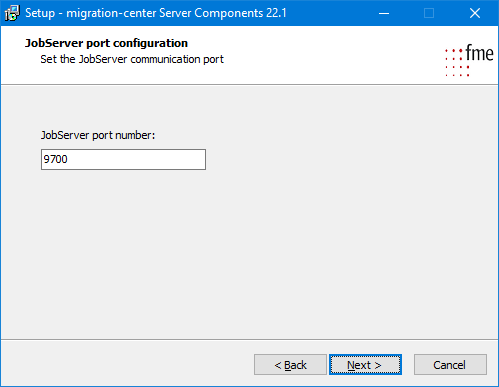Click the 'JobServer port number:' label

coord(98,135)
